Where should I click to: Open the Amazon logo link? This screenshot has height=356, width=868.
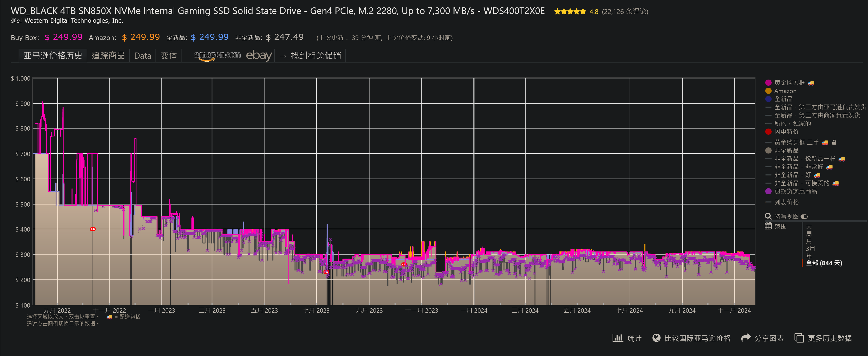(x=217, y=56)
